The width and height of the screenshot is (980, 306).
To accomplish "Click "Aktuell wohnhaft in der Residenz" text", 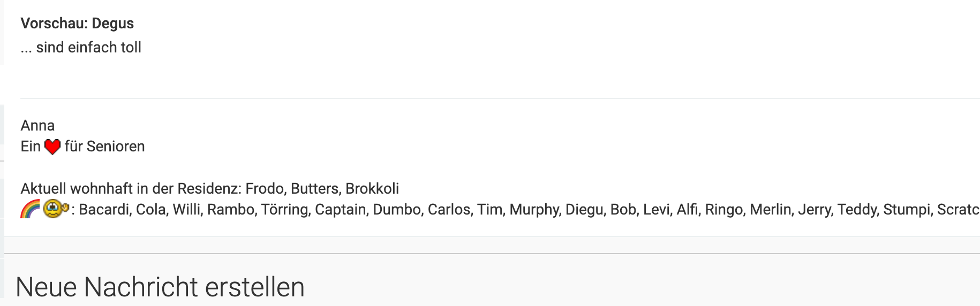I will [131, 189].
